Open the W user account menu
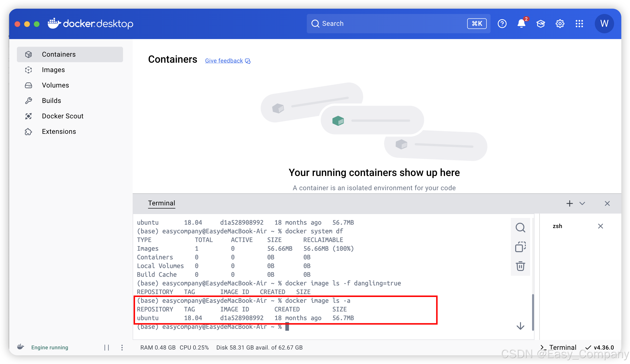This screenshot has width=630, height=364. pyautogui.click(x=604, y=24)
